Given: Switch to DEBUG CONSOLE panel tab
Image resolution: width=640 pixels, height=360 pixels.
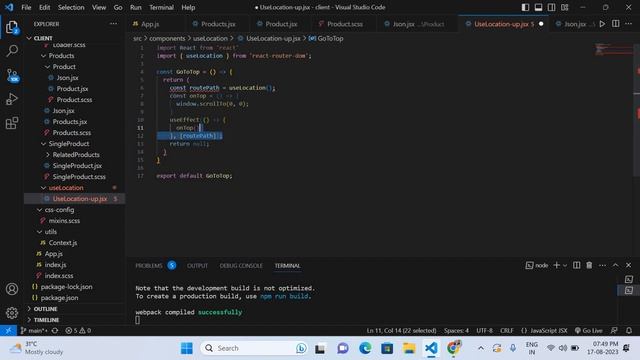Looking at the screenshot, I should (x=241, y=266).
